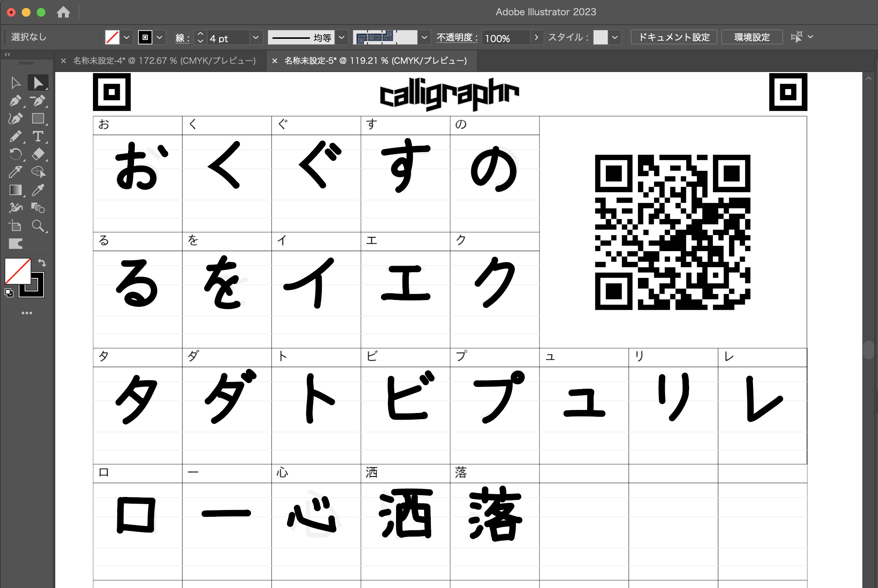Click the fill color swatch in toolbox
Screen dimensions: 878x588
(x=17, y=271)
